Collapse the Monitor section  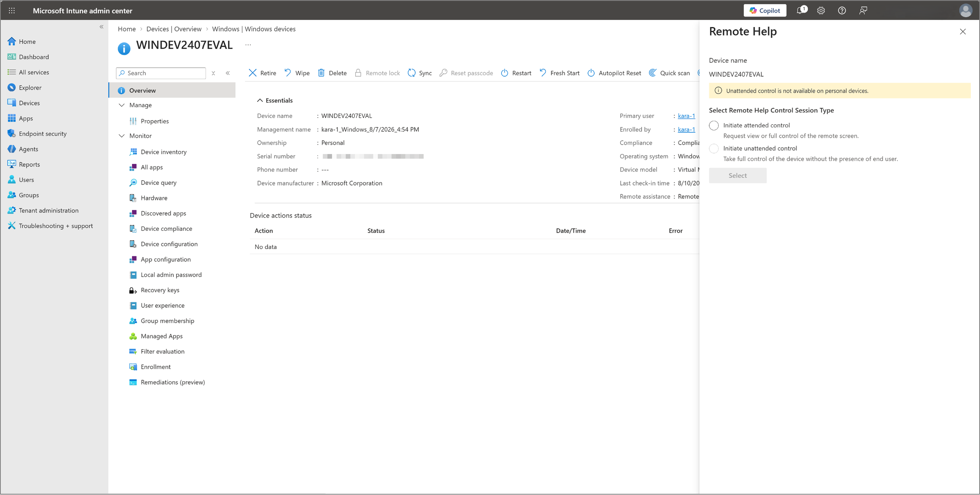pos(122,136)
